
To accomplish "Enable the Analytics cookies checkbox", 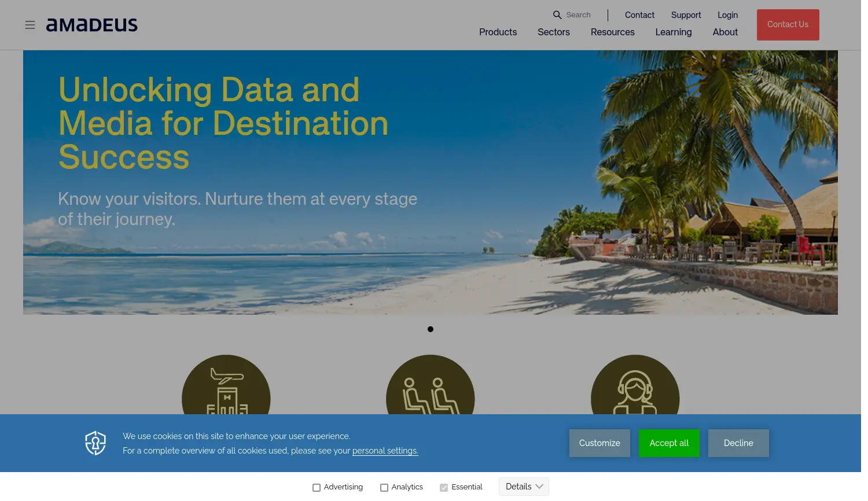I will (384, 488).
